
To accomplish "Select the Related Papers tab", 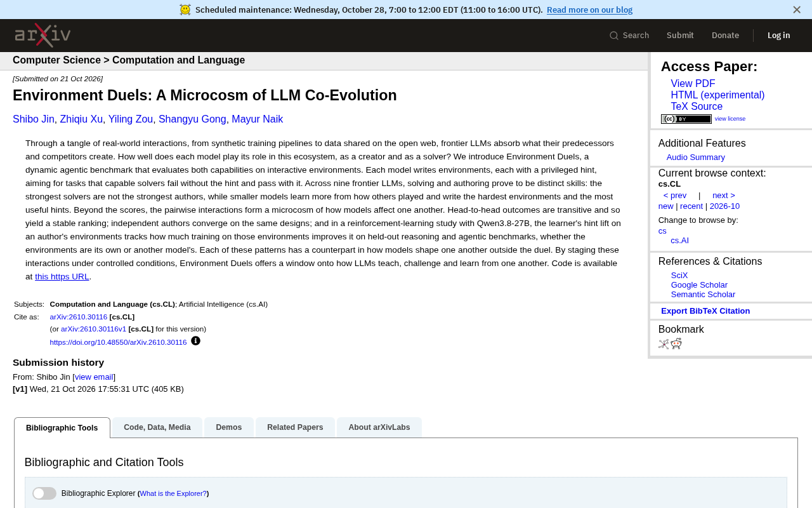I will [295, 427].
